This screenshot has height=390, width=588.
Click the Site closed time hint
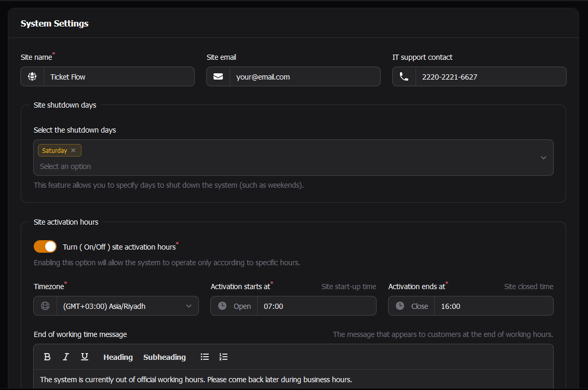click(529, 287)
